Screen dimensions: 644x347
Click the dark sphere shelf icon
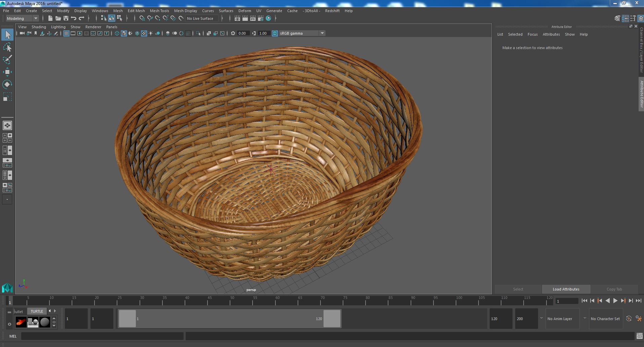tap(45, 322)
